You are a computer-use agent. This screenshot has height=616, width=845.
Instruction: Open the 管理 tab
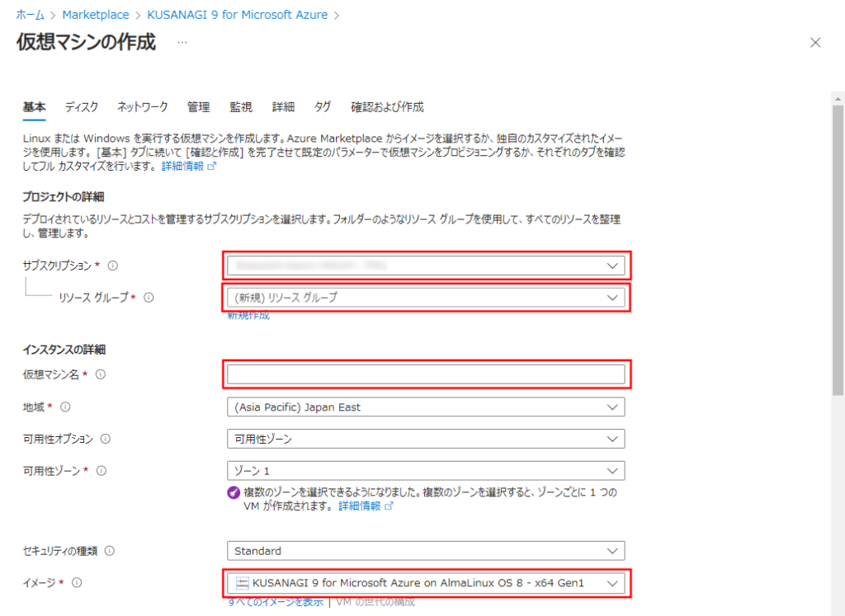tap(198, 107)
